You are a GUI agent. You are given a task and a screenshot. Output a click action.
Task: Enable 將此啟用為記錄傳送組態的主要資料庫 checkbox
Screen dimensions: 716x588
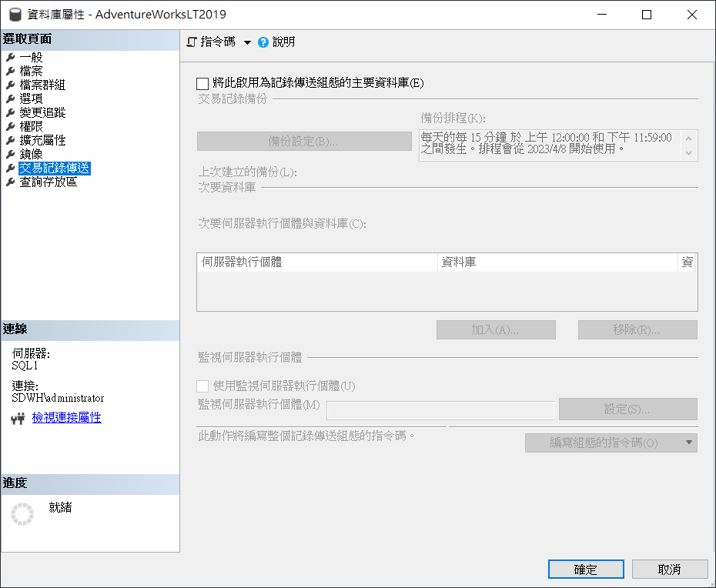pos(202,83)
